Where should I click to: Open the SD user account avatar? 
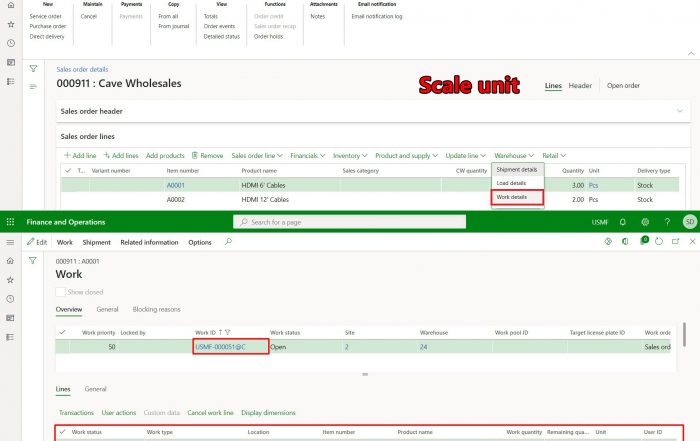(x=690, y=222)
